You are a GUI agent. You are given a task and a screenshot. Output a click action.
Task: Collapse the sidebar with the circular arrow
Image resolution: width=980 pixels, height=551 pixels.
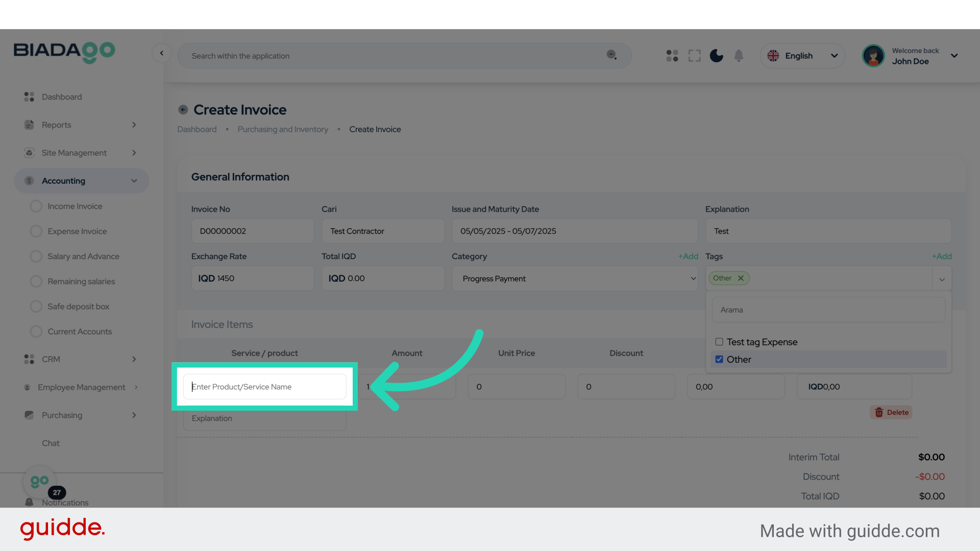(162, 53)
